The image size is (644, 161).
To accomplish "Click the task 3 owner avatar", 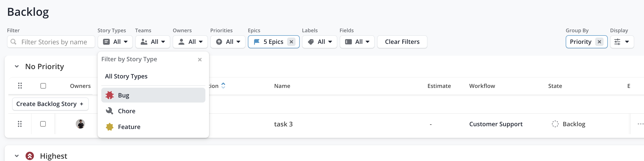I will click(80, 124).
